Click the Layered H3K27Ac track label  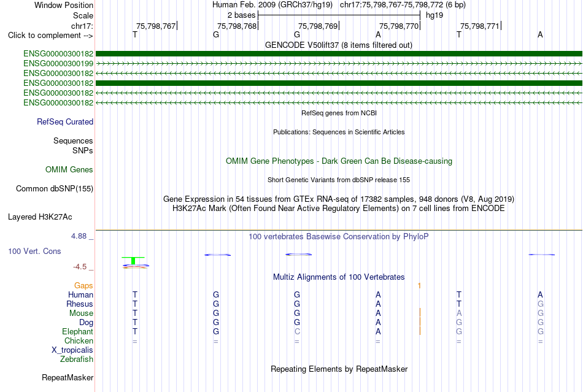tap(40, 217)
